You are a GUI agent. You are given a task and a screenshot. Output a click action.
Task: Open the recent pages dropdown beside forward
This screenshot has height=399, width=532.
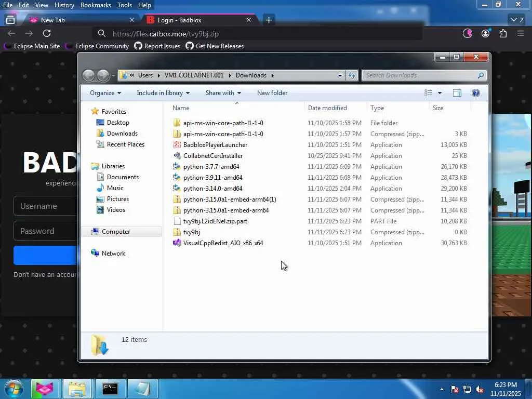click(x=113, y=76)
